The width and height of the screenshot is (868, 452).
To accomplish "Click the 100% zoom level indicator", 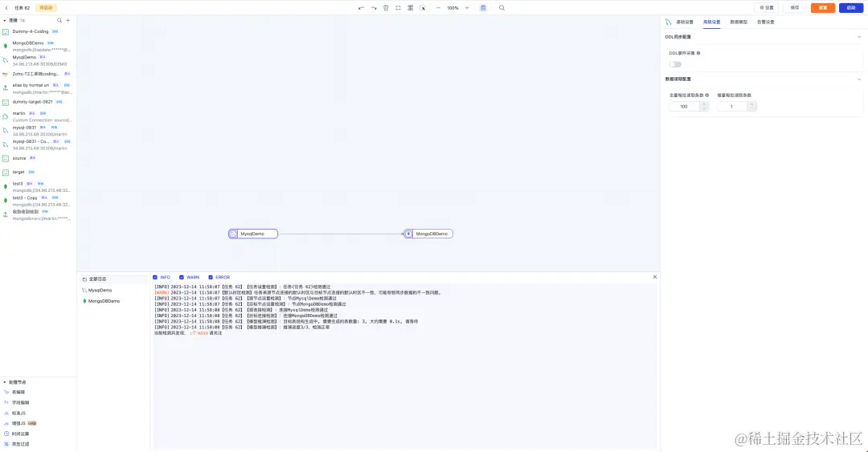I will [x=452, y=8].
